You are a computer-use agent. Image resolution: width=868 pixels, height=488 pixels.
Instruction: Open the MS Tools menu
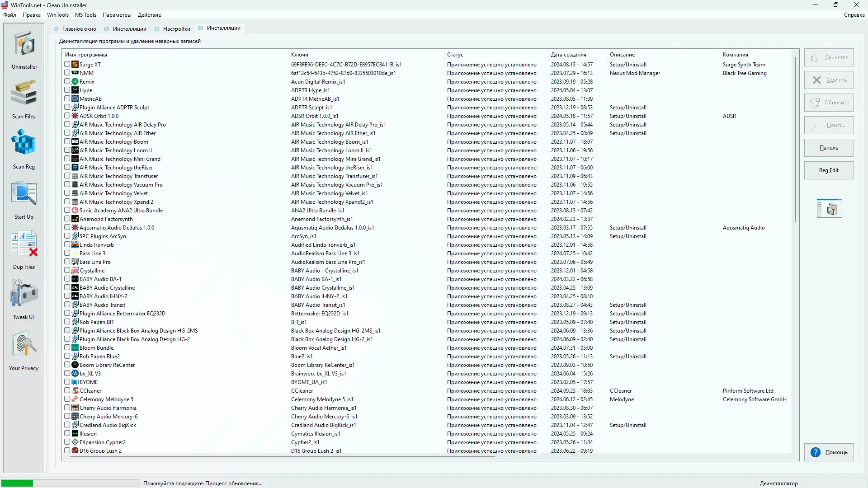click(85, 15)
